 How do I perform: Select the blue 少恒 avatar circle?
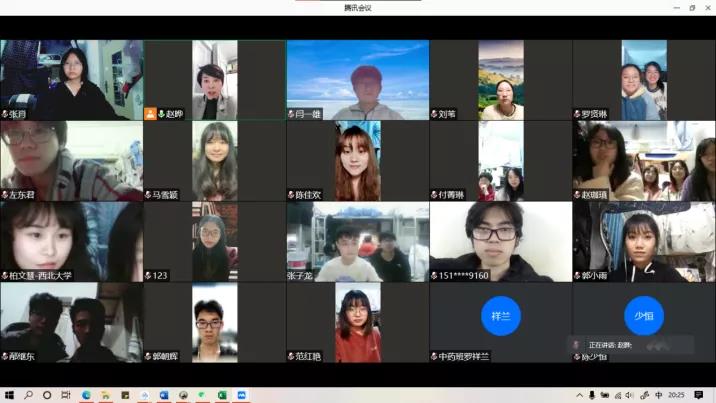pyautogui.click(x=644, y=315)
